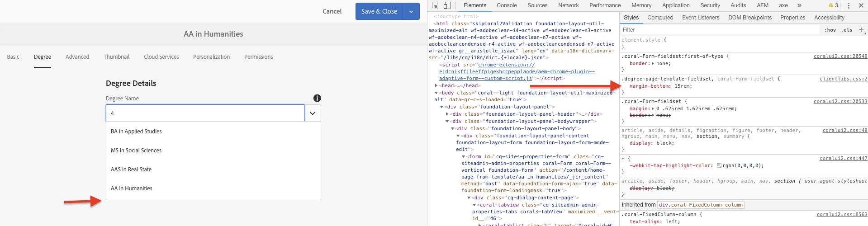868x226 pixels.
Task: Select the Elements DevTools tab
Action: (475, 5)
